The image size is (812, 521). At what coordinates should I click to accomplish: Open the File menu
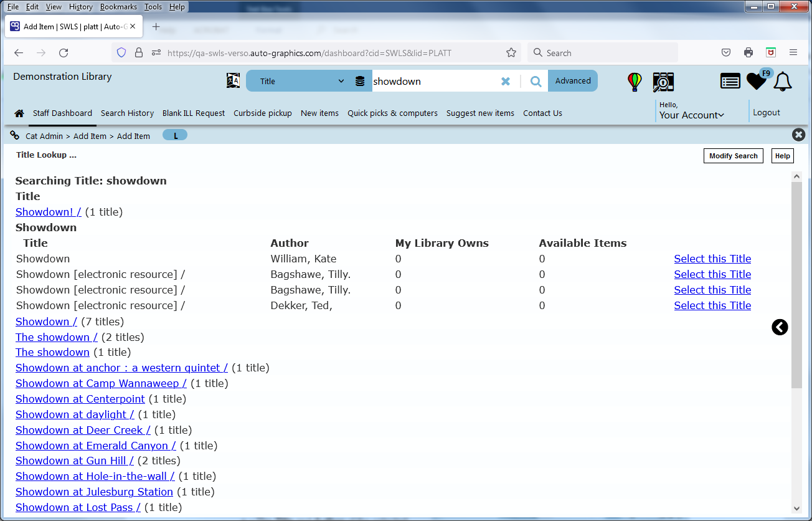[x=13, y=7]
